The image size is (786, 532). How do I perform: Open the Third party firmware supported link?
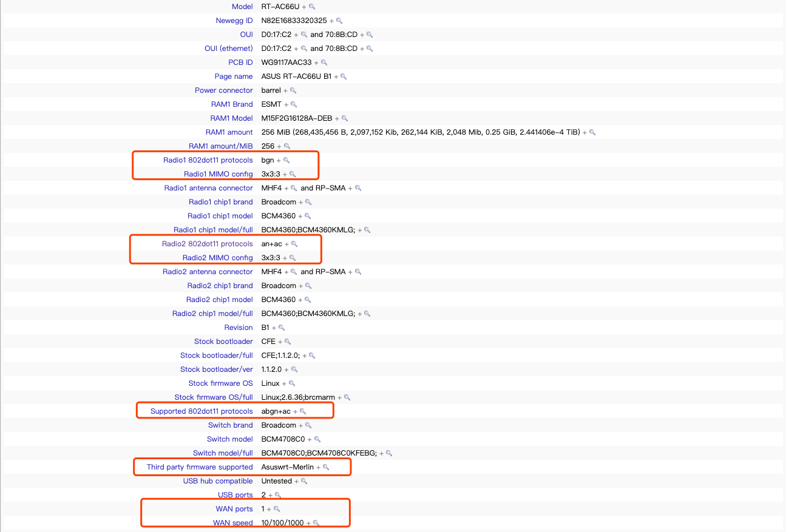point(200,467)
